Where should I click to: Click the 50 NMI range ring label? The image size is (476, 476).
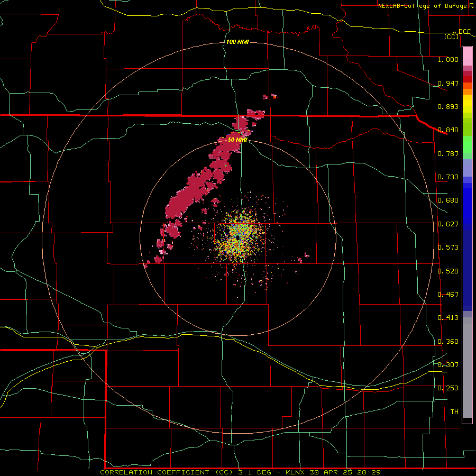237,140
